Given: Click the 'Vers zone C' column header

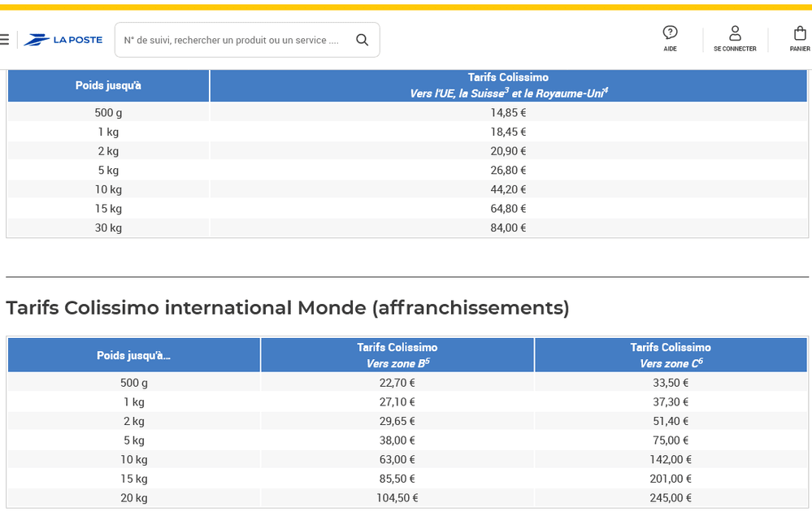Looking at the screenshot, I should [671, 355].
